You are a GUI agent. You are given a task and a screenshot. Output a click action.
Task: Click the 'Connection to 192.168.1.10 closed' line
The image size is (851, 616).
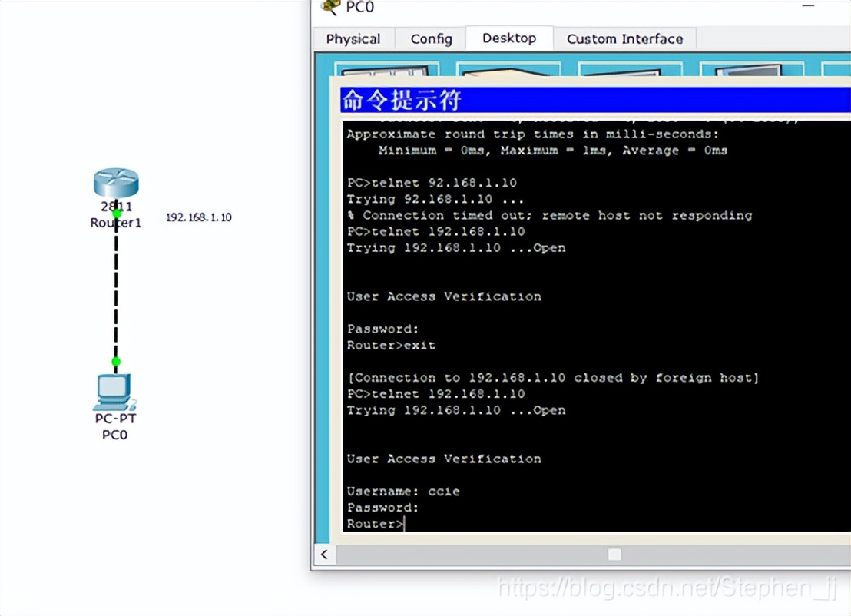point(553,378)
